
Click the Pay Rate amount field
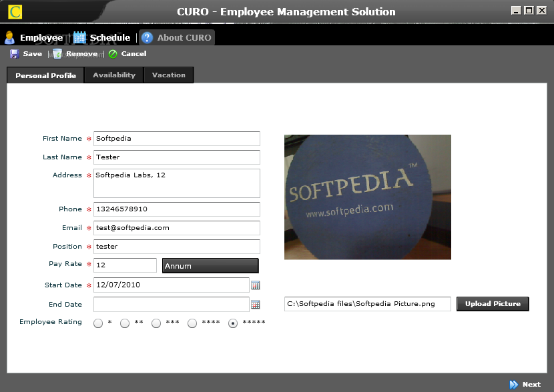(125, 265)
